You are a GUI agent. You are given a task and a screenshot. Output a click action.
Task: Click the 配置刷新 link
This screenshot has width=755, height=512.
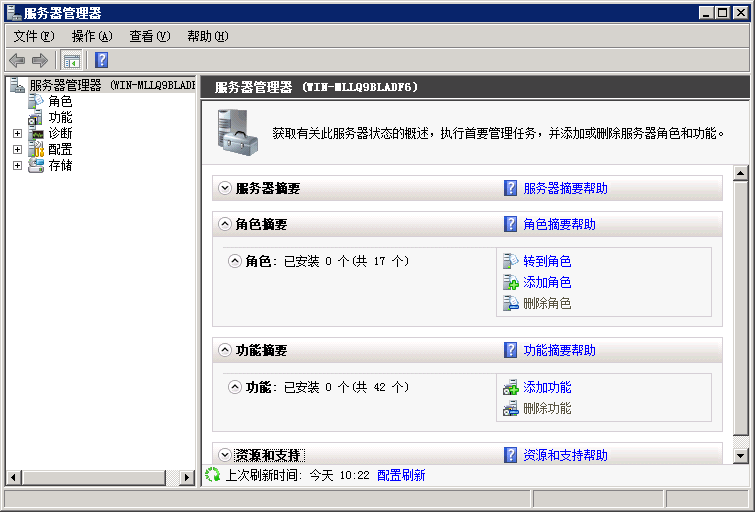[x=401, y=475]
